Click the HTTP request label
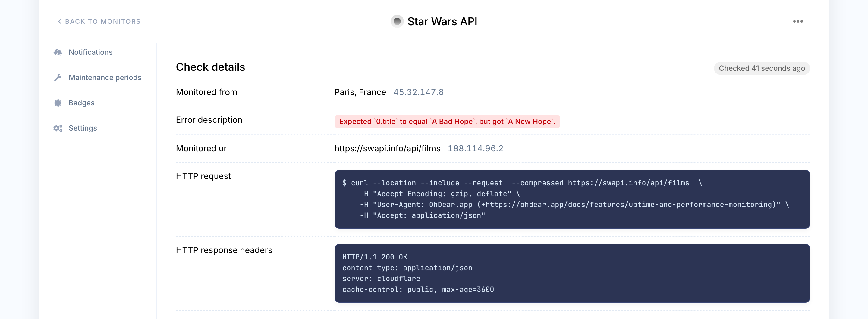Viewport: 868px width, 319px height. pyautogui.click(x=203, y=176)
